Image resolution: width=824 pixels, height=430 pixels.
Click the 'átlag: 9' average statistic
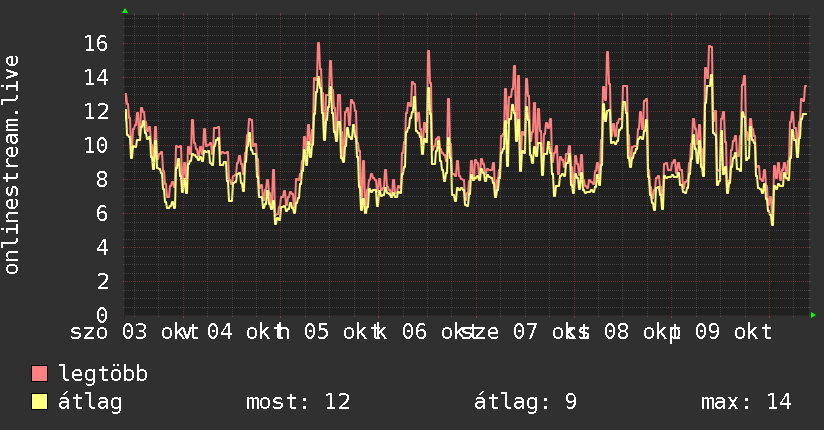coord(525,402)
